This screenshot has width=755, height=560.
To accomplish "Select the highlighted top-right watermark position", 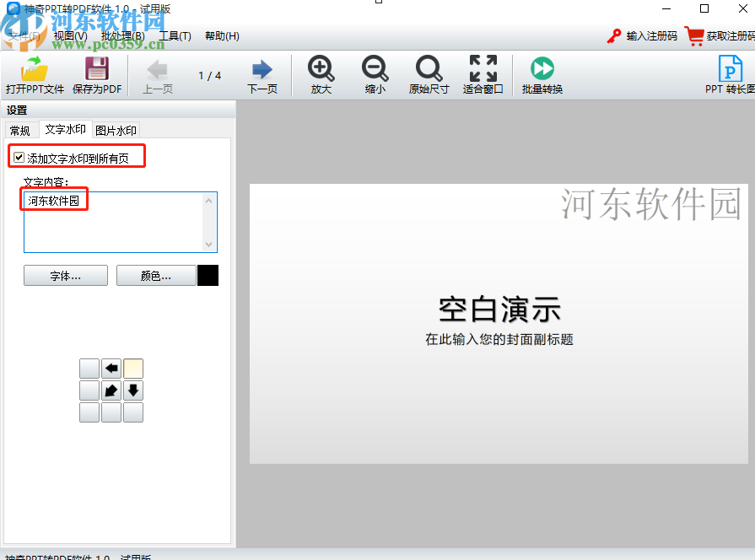I will click(x=133, y=369).
